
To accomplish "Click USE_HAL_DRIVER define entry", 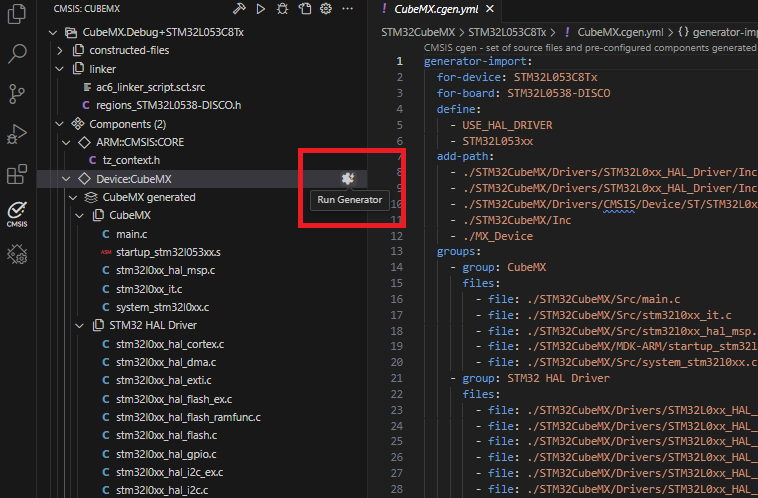I will click(507, 125).
